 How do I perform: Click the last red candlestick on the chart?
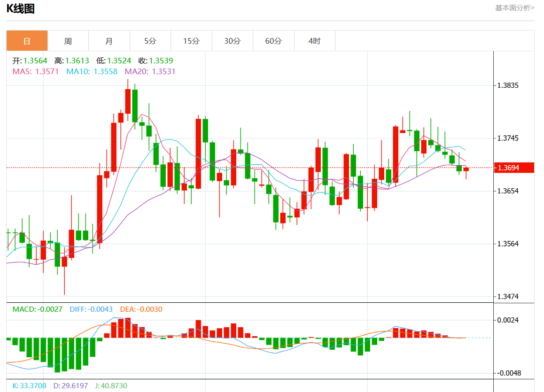point(466,169)
